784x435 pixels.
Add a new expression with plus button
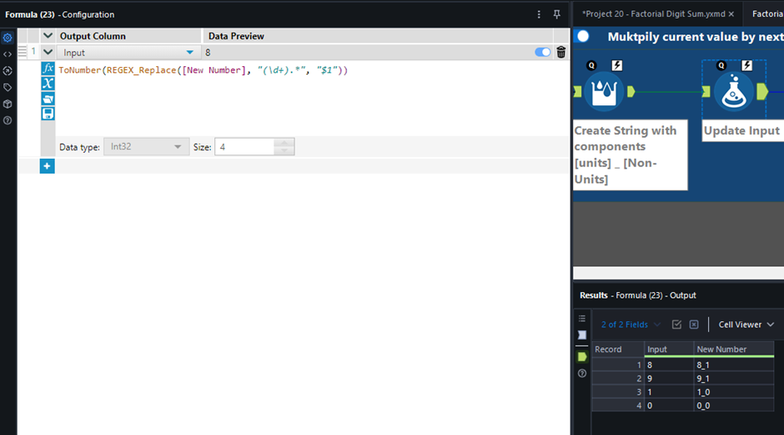[47, 166]
